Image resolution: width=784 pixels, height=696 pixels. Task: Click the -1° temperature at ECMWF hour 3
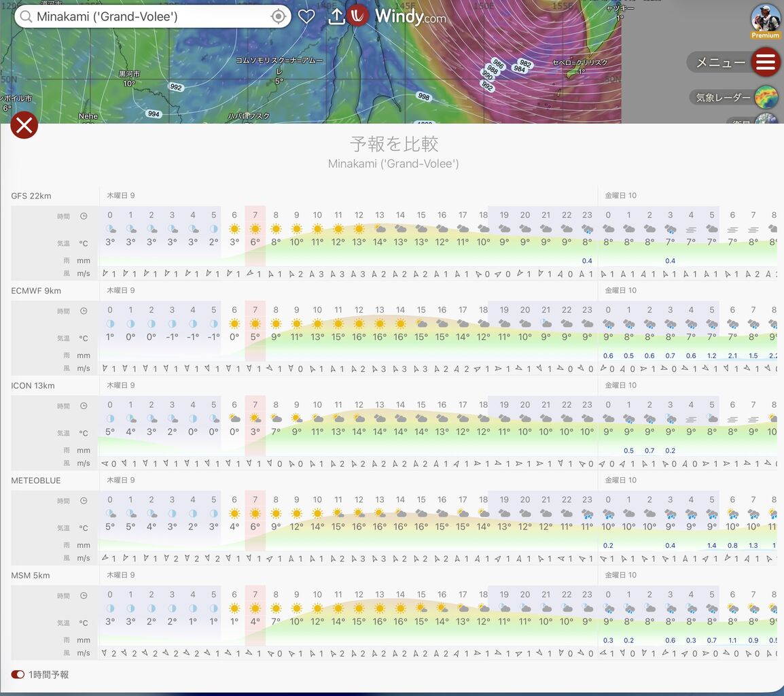[172, 337]
